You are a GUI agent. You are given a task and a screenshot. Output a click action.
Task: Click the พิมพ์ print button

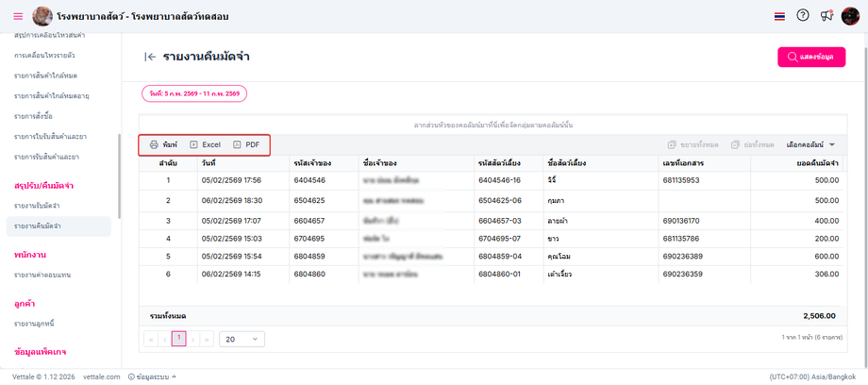(x=163, y=144)
